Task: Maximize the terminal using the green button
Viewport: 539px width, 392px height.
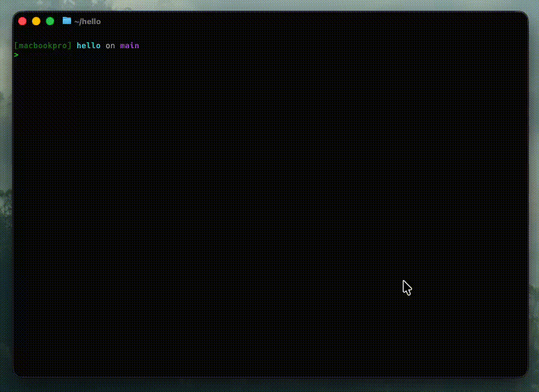Action: 50,21
